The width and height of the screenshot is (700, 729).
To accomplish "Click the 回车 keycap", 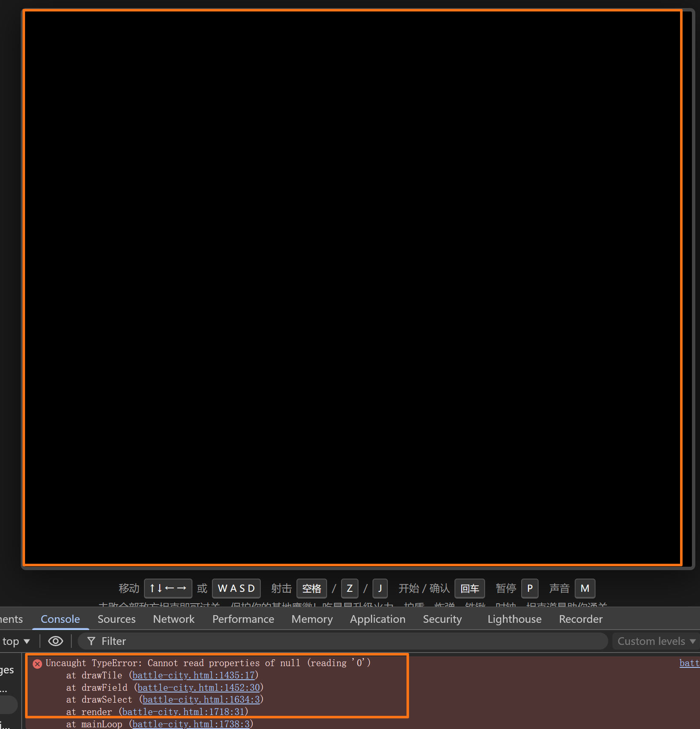I will point(470,588).
